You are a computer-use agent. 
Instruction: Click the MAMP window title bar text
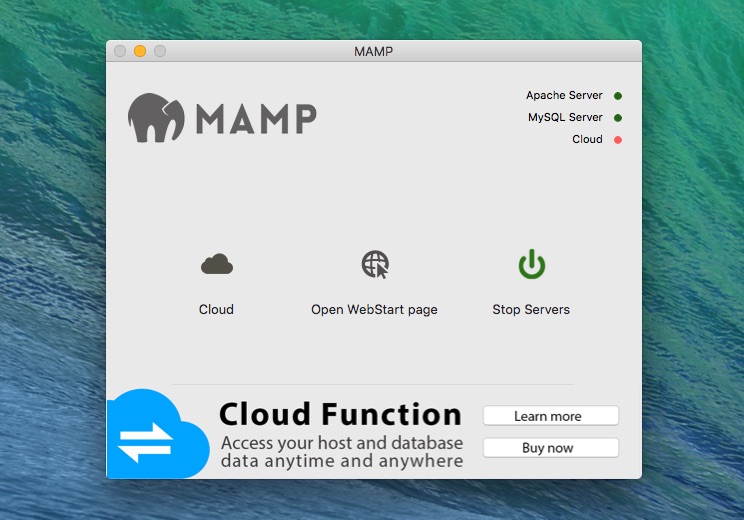tap(373, 51)
